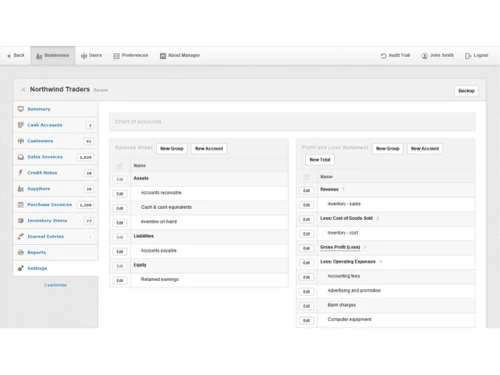
Task: Edit the Gross Profit (Loss) total
Action: click(x=306, y=248)
